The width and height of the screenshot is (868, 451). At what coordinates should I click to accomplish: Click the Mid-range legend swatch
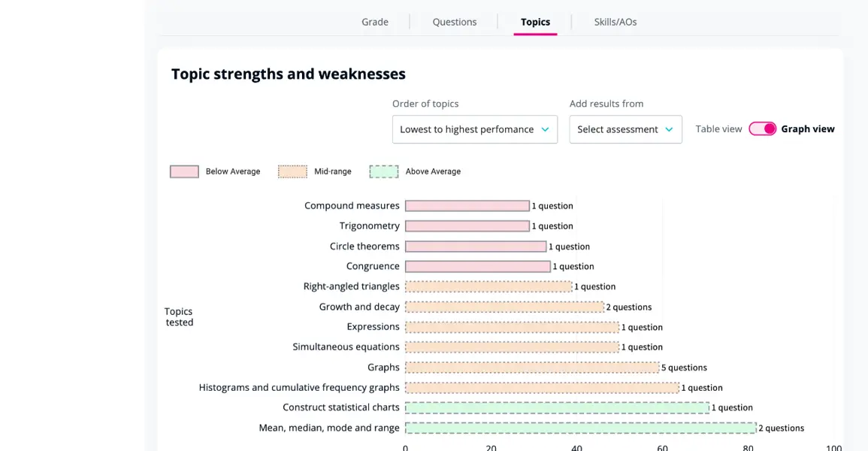tap(292, 171)
